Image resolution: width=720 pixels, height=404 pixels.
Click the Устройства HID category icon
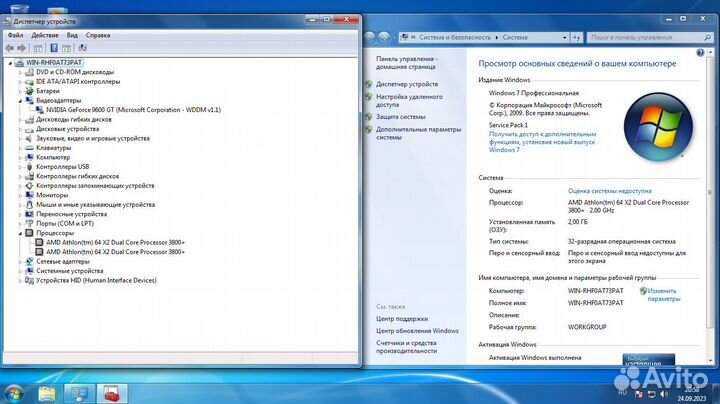coord(29,280)
